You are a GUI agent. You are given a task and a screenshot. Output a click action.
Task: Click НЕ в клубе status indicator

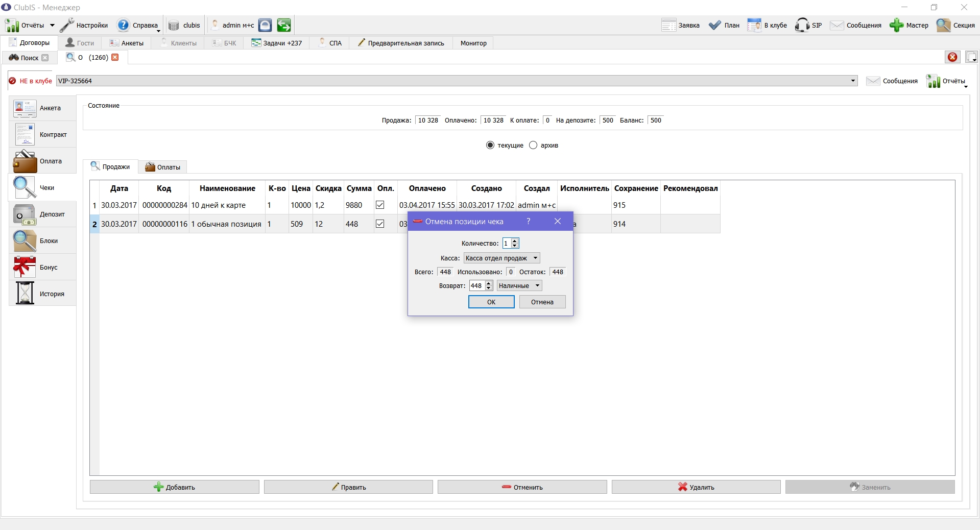(31, 81)
